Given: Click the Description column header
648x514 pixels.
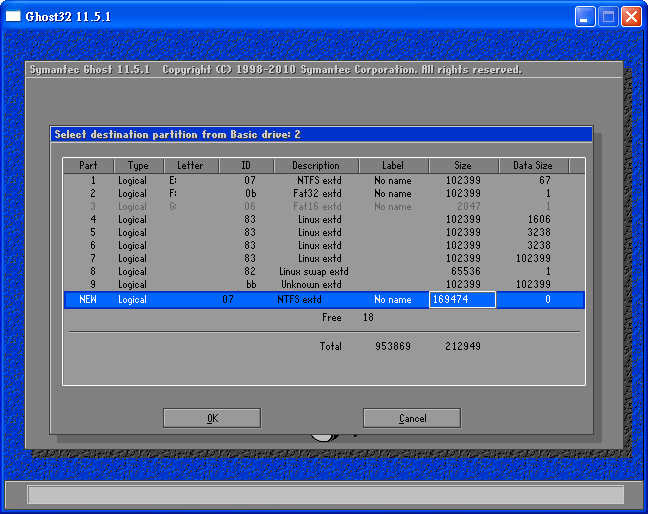Looking at the screenshot, I should coord(316,166).
